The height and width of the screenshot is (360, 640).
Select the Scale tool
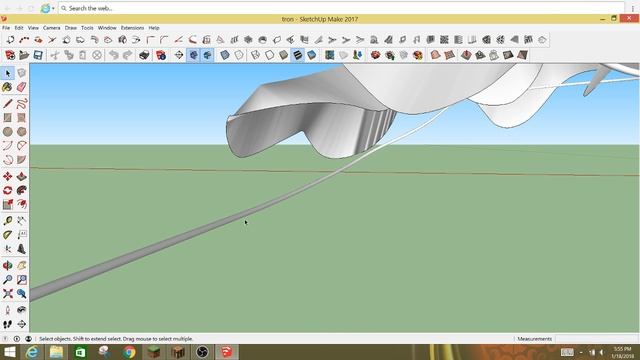click(8, 204)
